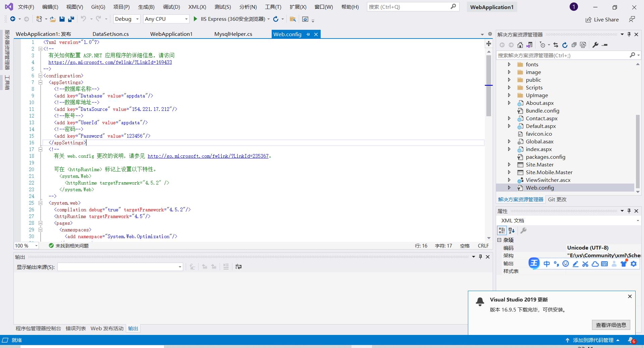Open the 调试(D) menu
The width and height of the screenshot is (644, 348).
171,7
